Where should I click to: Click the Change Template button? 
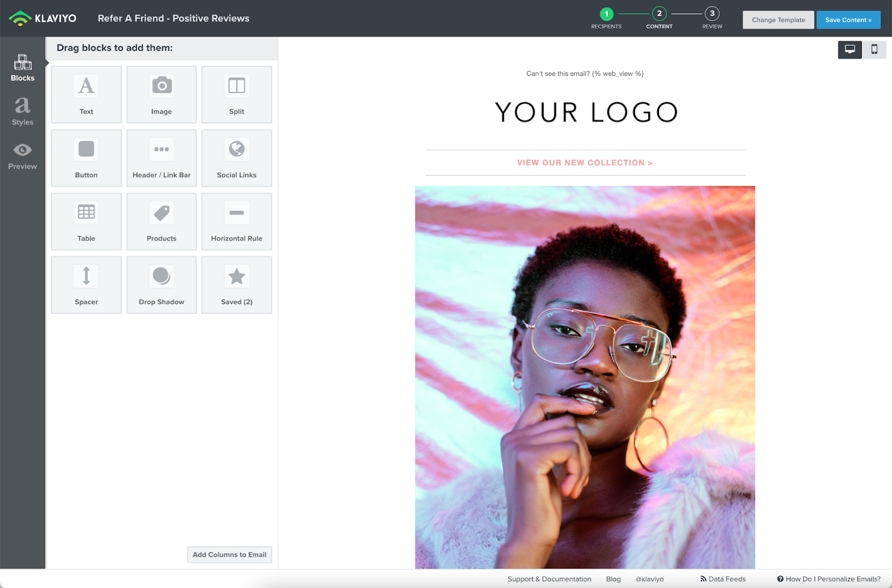pos(778,20)
